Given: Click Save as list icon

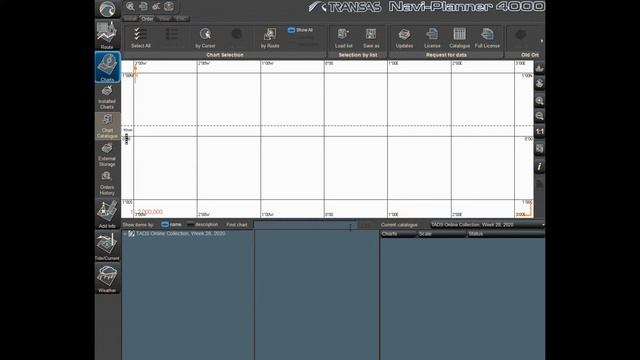Looking at the screenshot, I should [371, 38].
